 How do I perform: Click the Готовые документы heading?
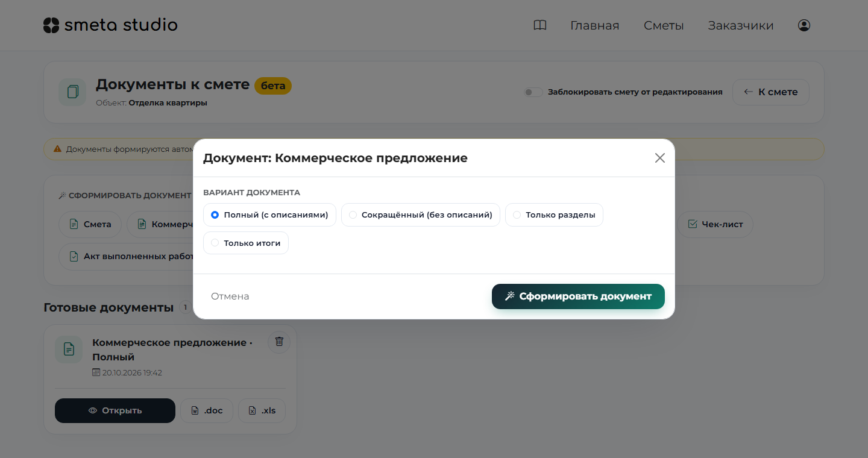(108, 307)
